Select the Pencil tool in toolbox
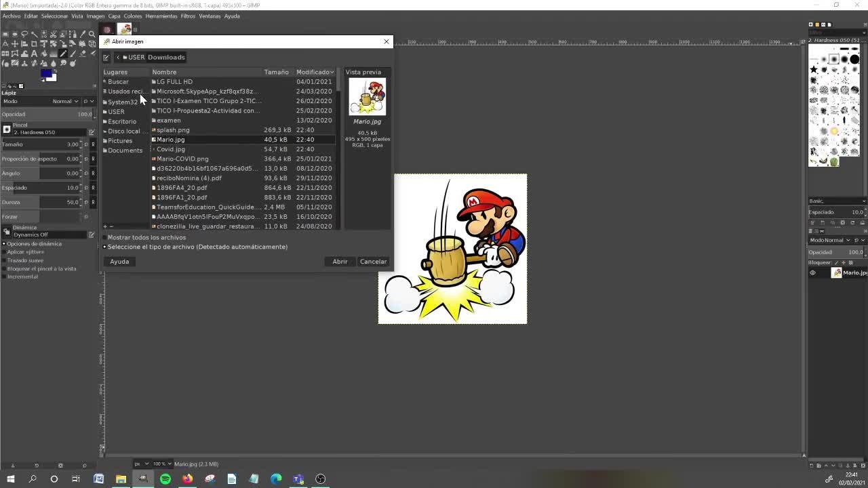868x488 pixels. pyautogui.click(x=63, y=54)
